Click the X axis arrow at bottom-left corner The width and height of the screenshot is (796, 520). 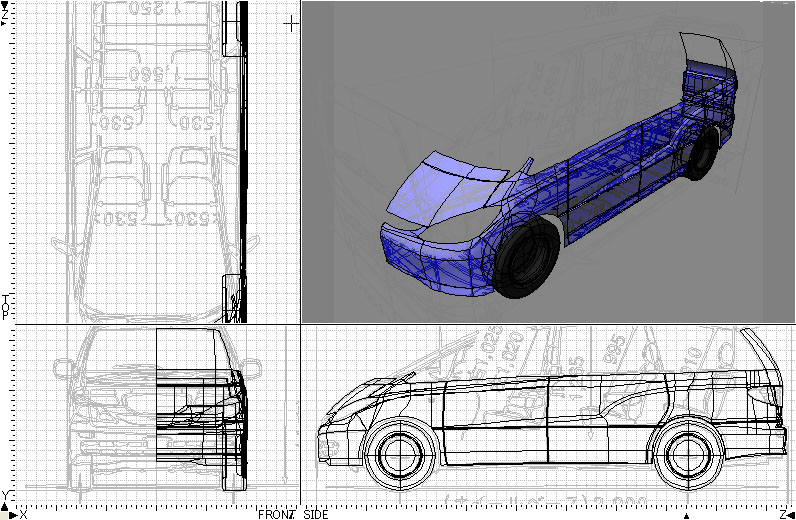coord(16,514)
